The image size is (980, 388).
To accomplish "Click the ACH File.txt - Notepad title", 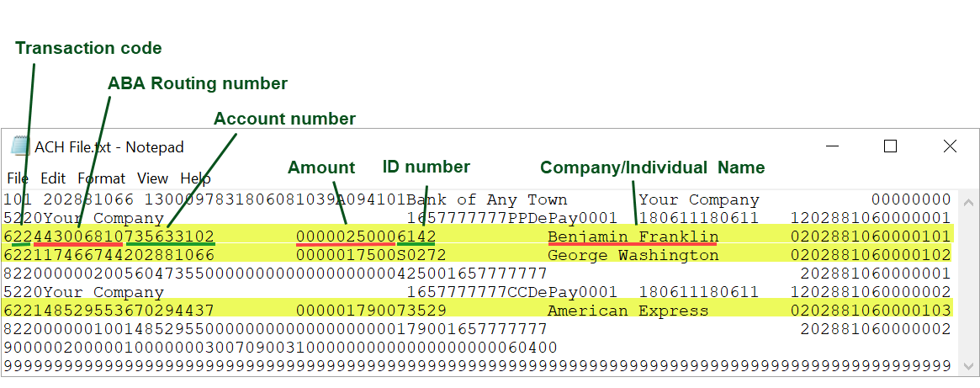I will click(x=109, y=147).
